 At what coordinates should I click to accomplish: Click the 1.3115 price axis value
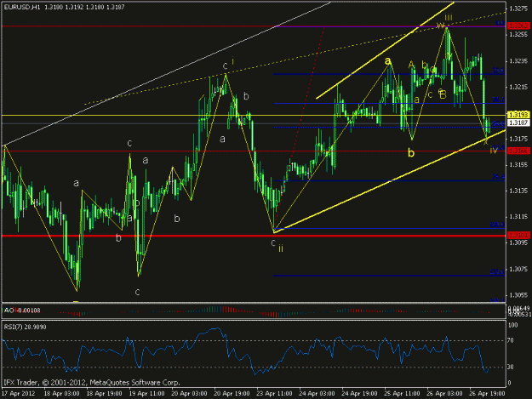(x=519, y=217)
